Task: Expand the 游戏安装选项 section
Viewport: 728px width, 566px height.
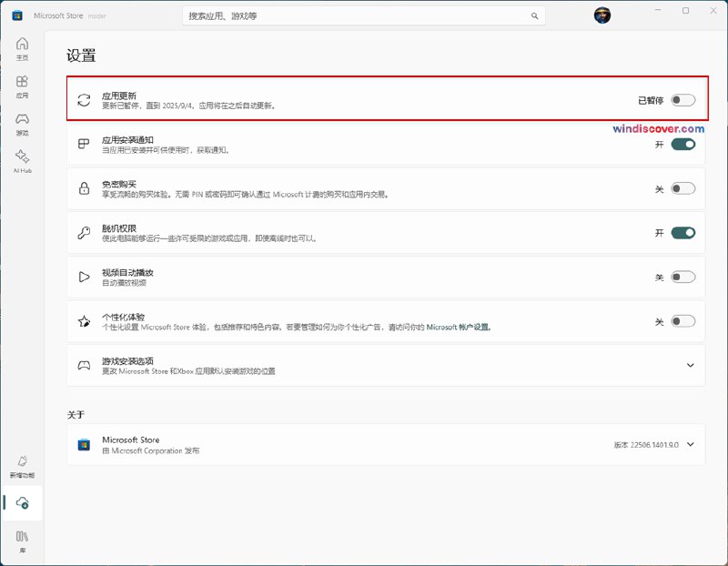Action: [689, 365]
